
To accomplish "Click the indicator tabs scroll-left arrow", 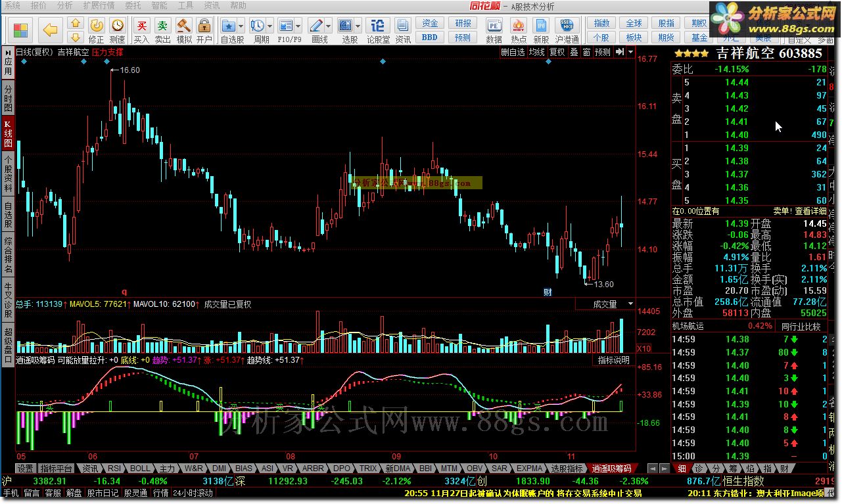I will (x=652, y=469).
